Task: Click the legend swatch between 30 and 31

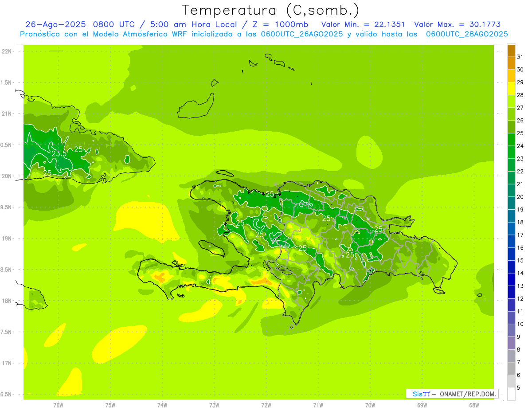Action: coord(511,63)
